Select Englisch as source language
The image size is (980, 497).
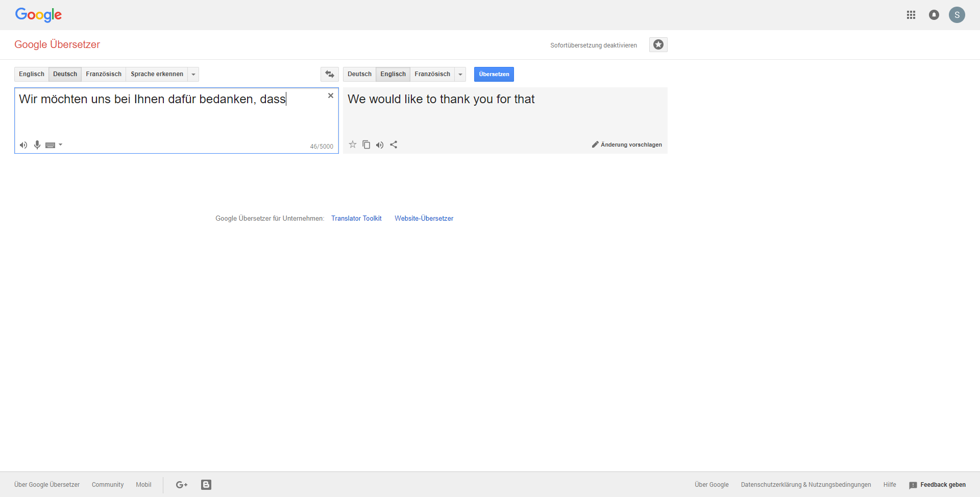[x=32, y=74]
